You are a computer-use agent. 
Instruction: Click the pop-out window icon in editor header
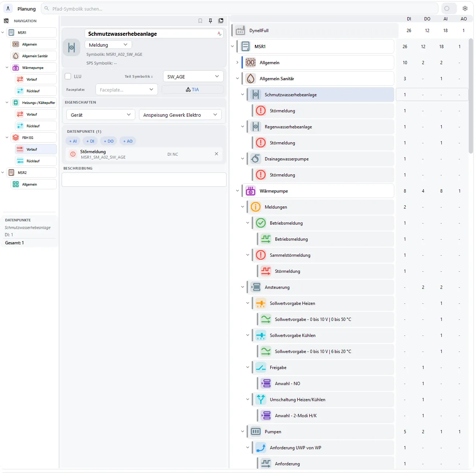(x=221, y=21)
